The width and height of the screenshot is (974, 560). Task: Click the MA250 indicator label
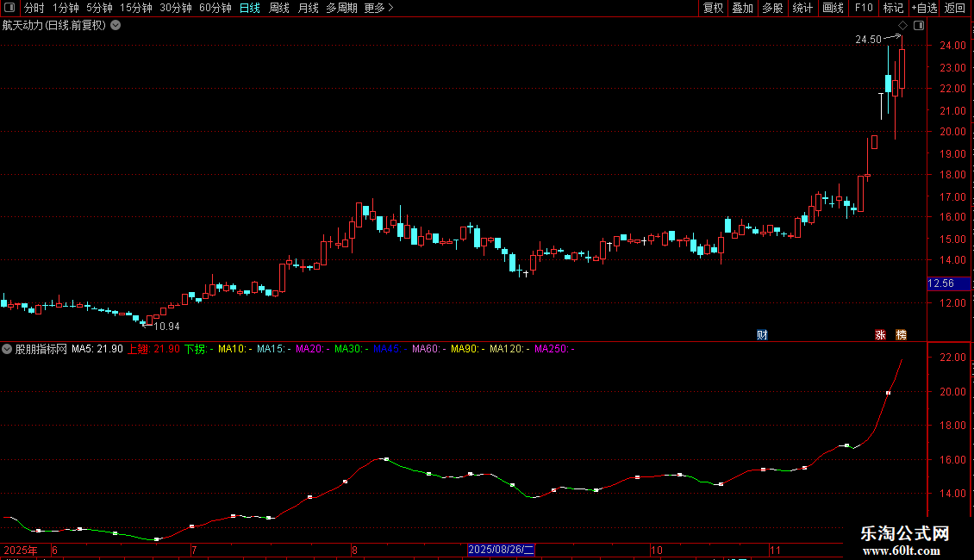[554, 349]
